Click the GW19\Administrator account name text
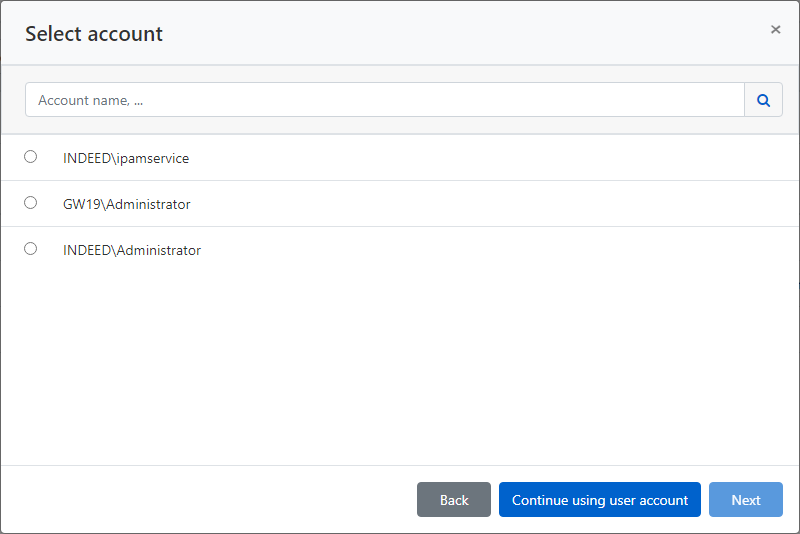The image size is (800, 534). tap(126, 204)
